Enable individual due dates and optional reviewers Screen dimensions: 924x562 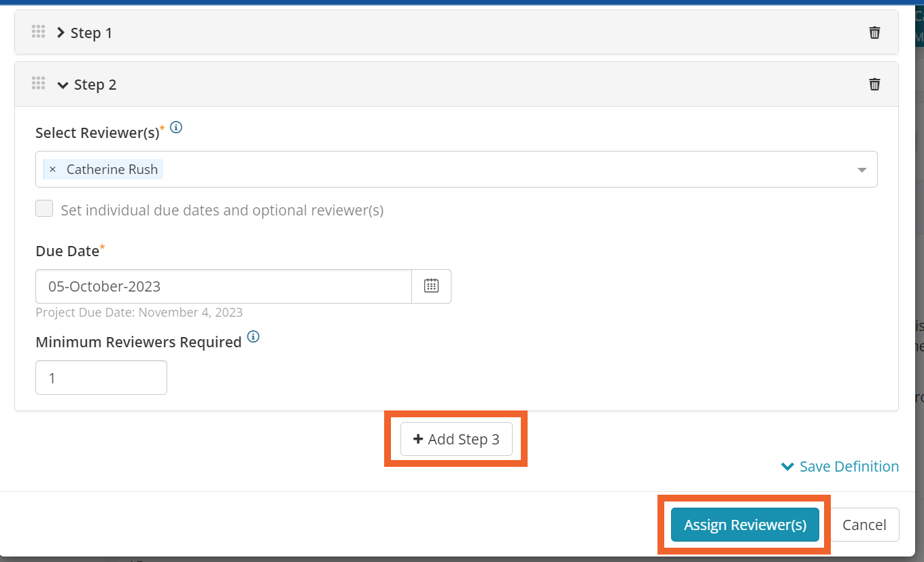pyautogui.click(x=44, y=209)
